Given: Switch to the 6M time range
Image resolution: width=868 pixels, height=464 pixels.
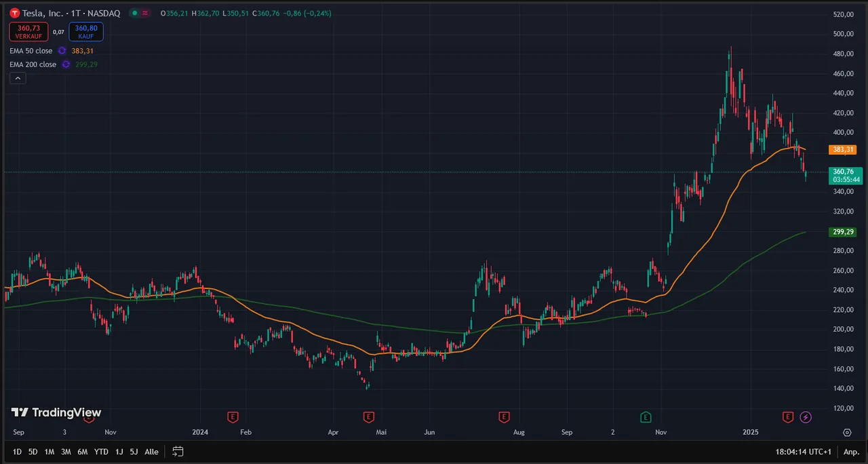Looking at the screenshot, I should point(83,452).
